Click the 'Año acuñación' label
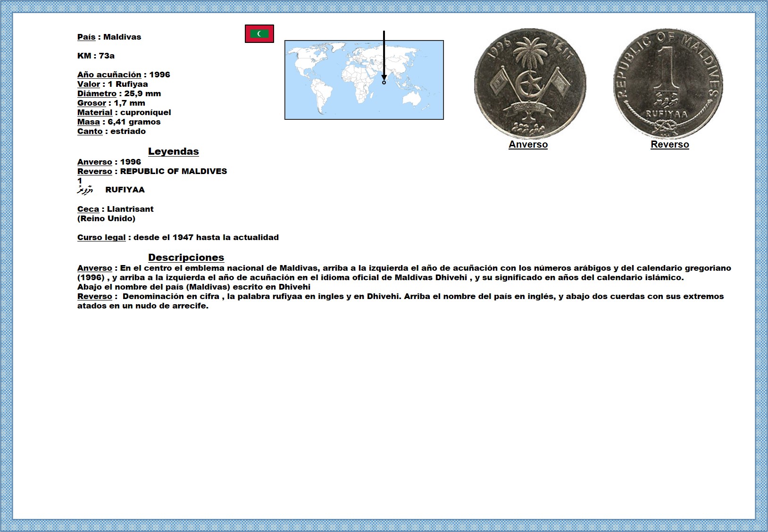This screenshot has width=768, height=532. pos(109,75)
